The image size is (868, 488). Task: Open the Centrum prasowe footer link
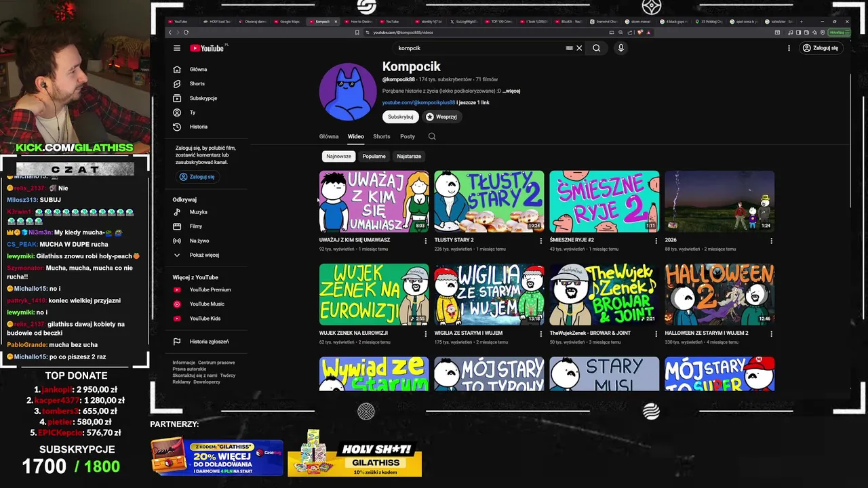tap(216, 363)
